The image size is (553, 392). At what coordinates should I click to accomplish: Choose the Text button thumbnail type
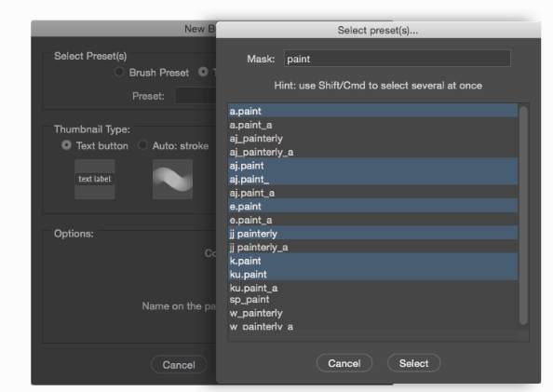pos(66,145)
